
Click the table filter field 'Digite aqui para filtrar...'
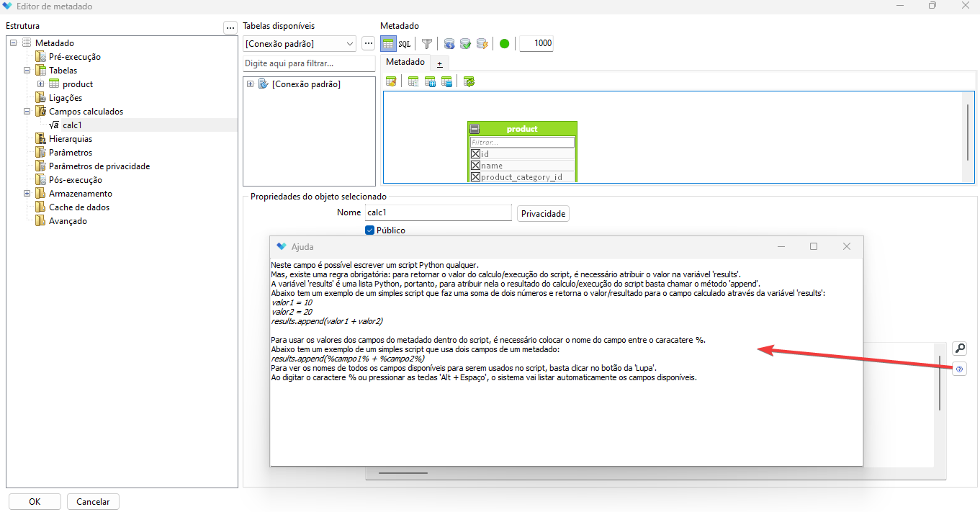tap(309, 63)
